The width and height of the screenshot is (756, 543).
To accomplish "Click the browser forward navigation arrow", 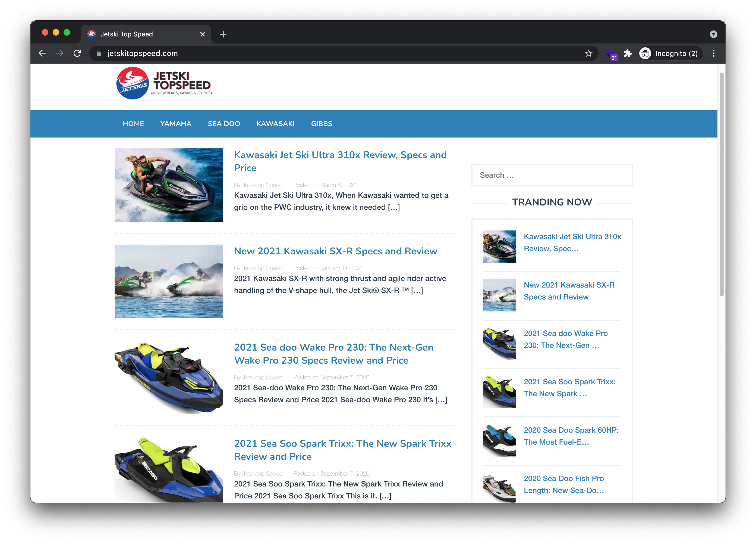I will (60, 53).
